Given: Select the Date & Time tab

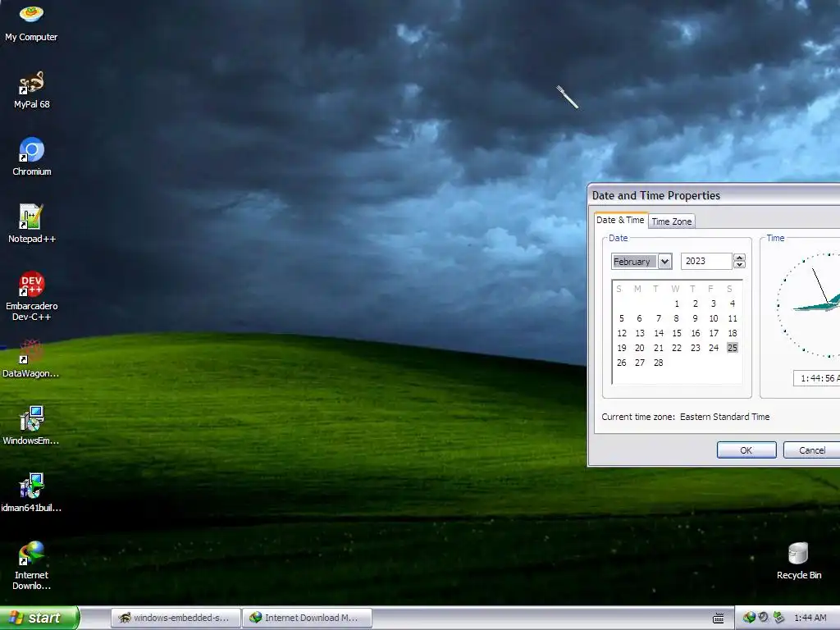Looking at the screenshot, I should point(620,220).
